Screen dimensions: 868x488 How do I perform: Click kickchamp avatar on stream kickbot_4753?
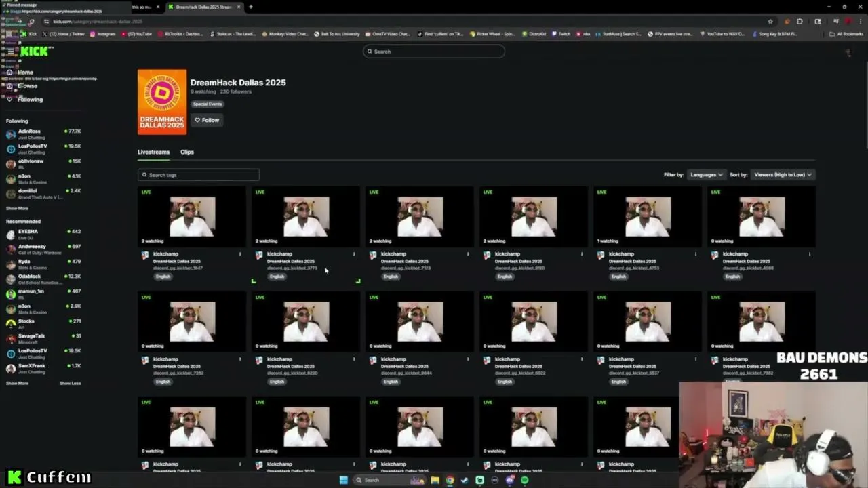600,256
